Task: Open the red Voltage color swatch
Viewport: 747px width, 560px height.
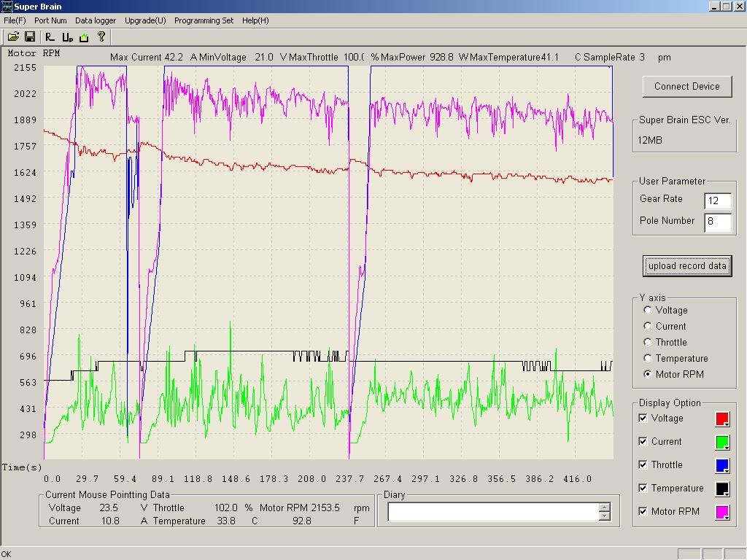Action: tap(722, 419)
